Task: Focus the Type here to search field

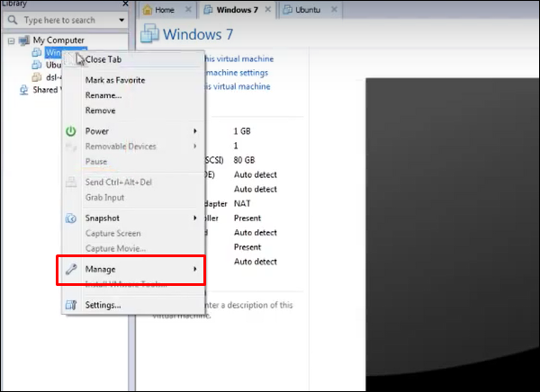Action: point(66,20)
